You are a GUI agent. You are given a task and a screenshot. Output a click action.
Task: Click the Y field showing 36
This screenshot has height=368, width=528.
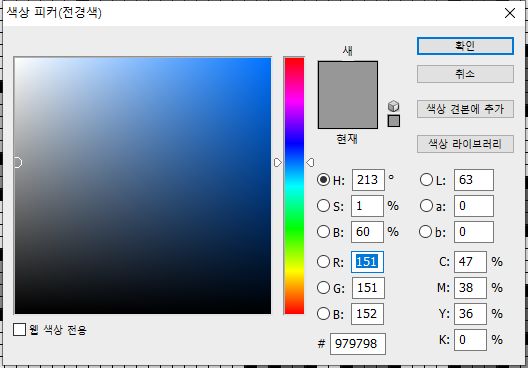(470, 314)
